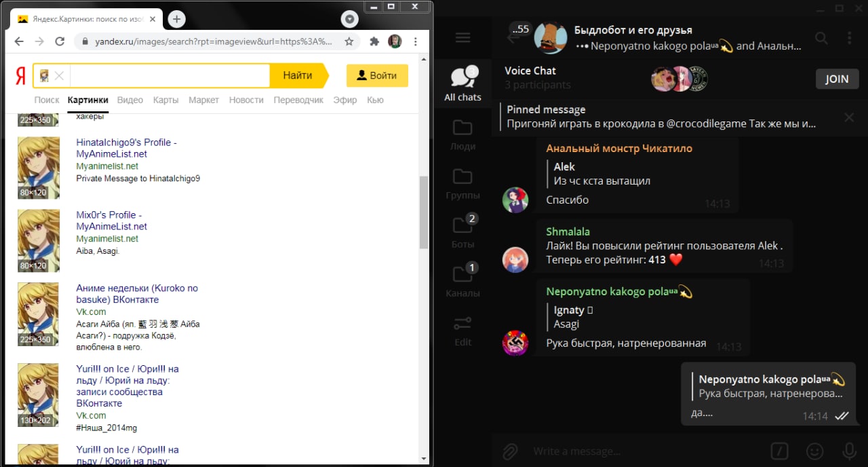Switch to Новости tab on Yandex

246,100
